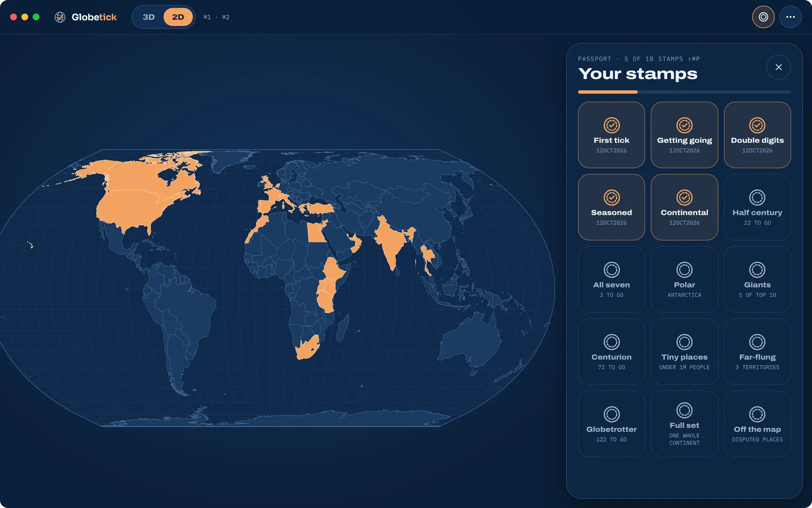Click the United States on the map

click(133, 208)
